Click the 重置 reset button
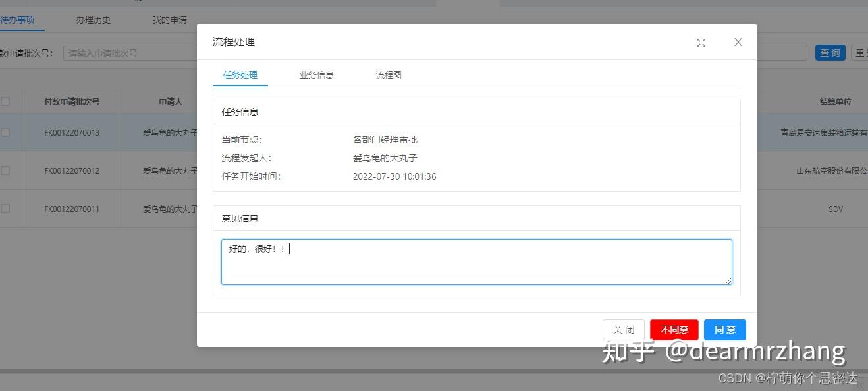Viewport: 868px width, 391px height. pos(860,52)
